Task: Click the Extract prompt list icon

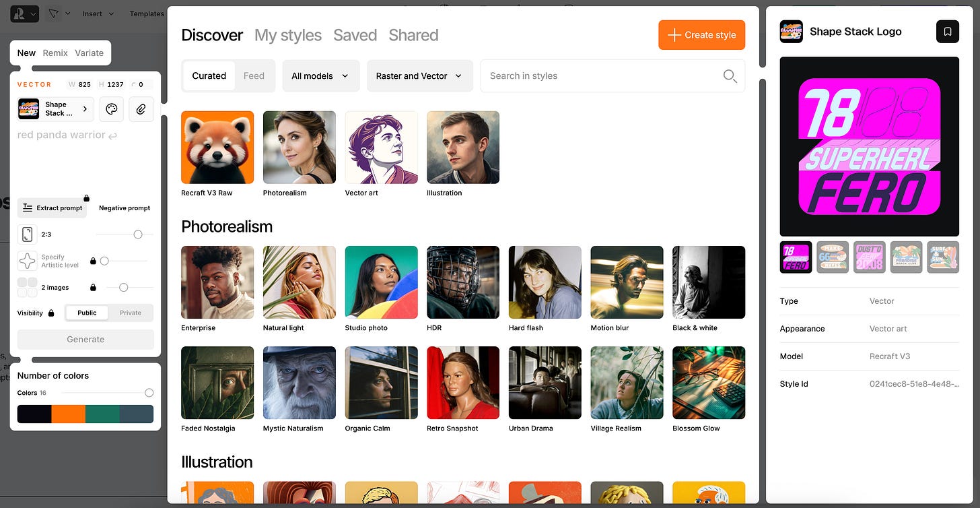Action: pos(28,208)
